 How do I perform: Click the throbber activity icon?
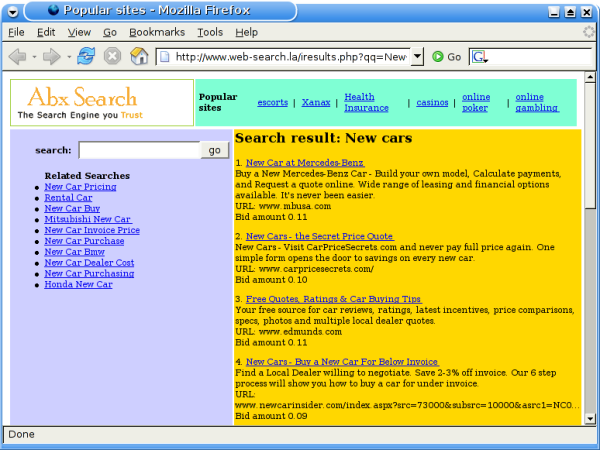[x=589, y=32]
